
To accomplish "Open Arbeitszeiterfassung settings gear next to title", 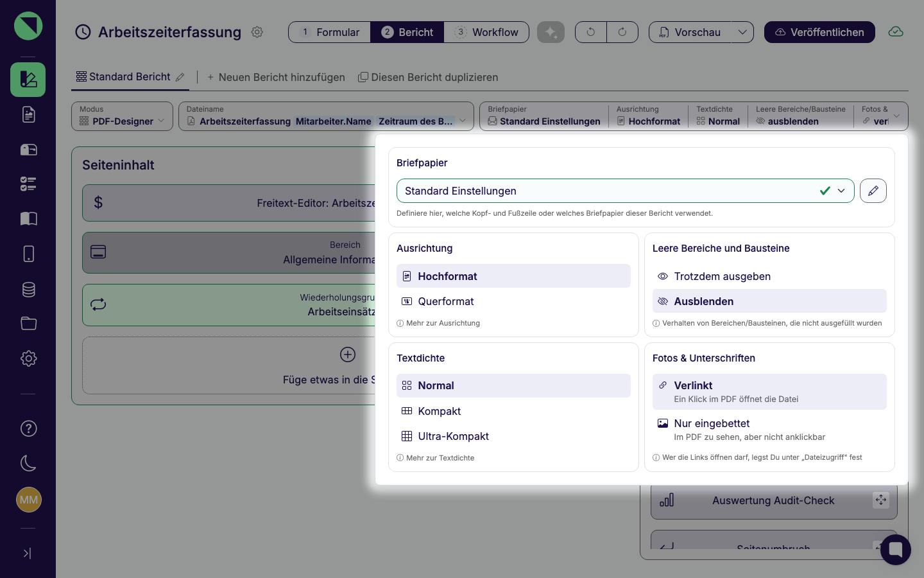I will click(257, 32).
